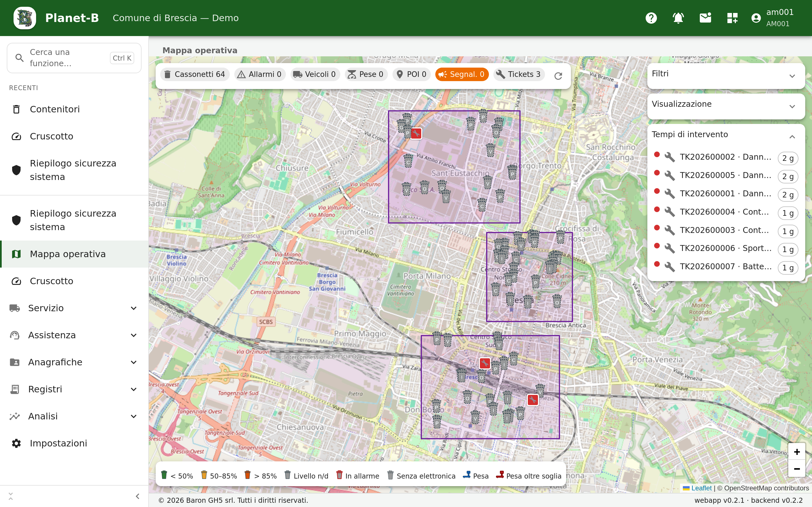The image size is (812, 507).
Task: Expand the Servizio menu section
Action: click(x=74, y=308)
